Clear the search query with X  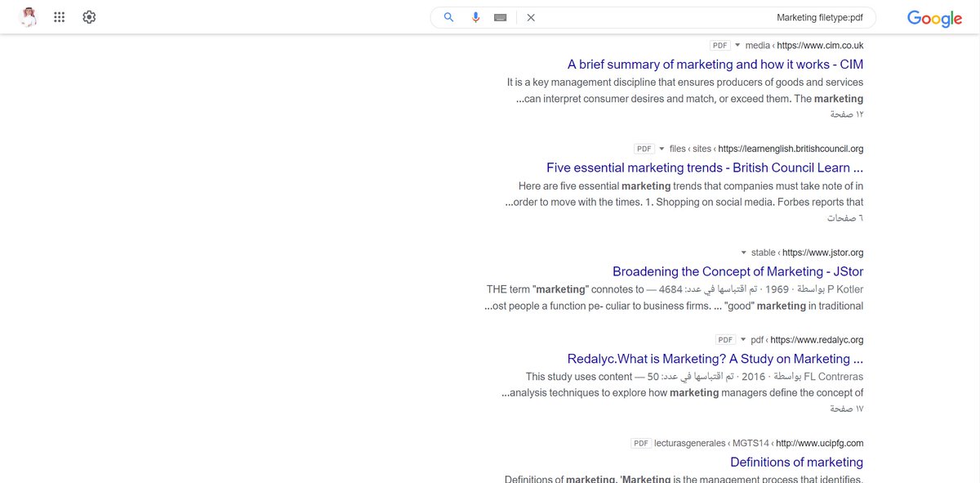[x=531, y=17]
